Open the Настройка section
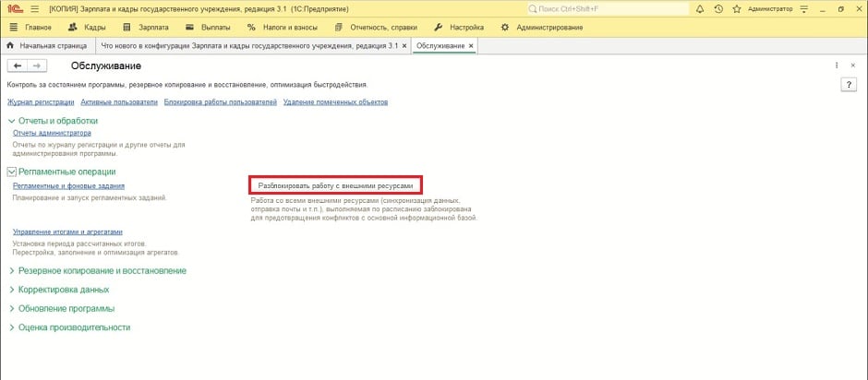This screenshot has width=868, height=380. tap(458, 28)
